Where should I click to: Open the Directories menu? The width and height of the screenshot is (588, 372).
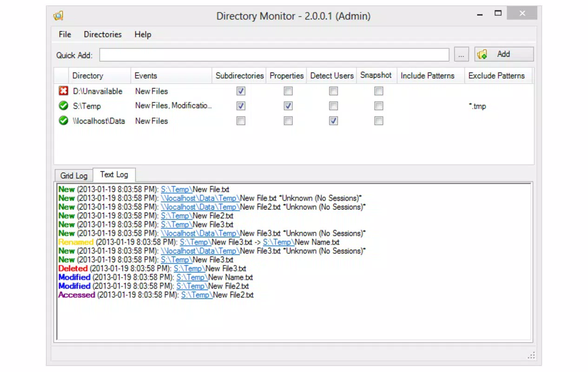pyautogui.click(x=103, y=34)
